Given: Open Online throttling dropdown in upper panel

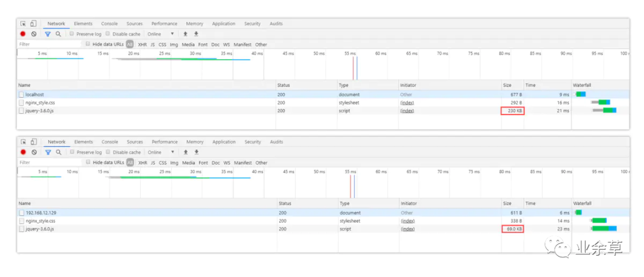Looking at the screenshot, I should coord(161,34).
